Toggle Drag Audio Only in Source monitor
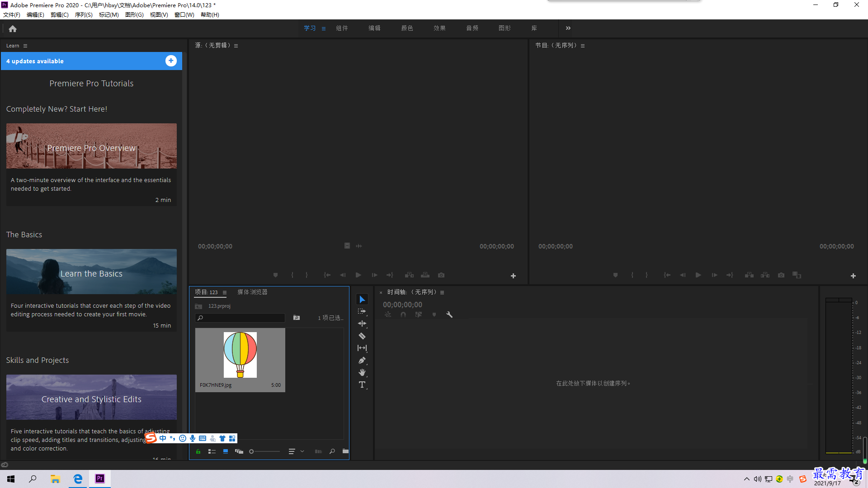868x488 pixels. point(359,246)
